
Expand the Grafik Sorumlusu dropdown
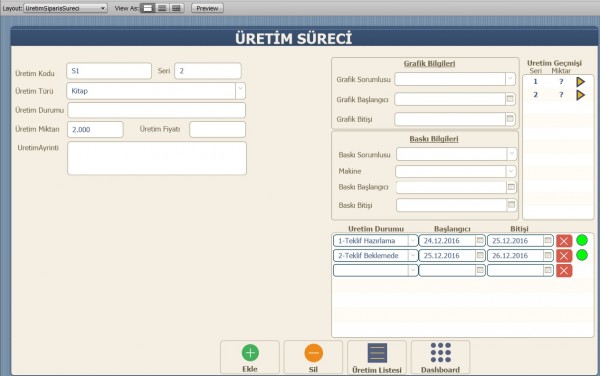click(x=510, y=79)
